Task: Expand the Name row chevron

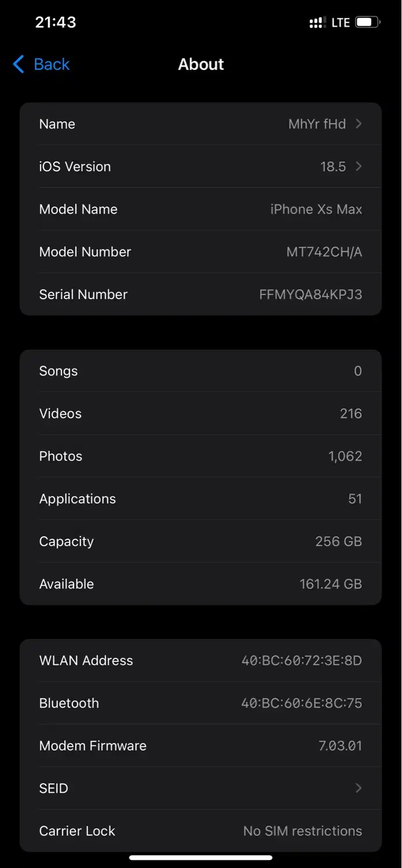Action: [359, 124]
